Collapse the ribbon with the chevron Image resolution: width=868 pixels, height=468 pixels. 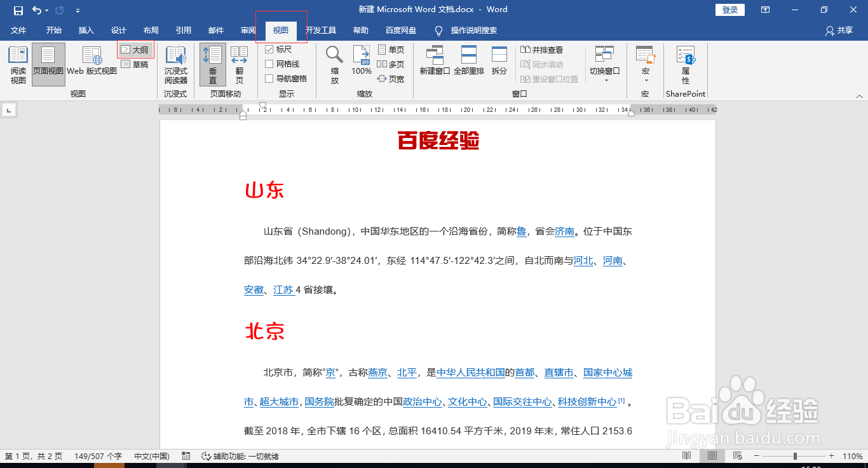[x=859, y=96]
